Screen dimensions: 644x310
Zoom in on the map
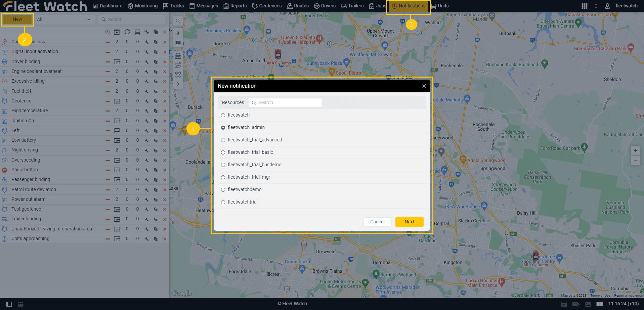[635, 150]
